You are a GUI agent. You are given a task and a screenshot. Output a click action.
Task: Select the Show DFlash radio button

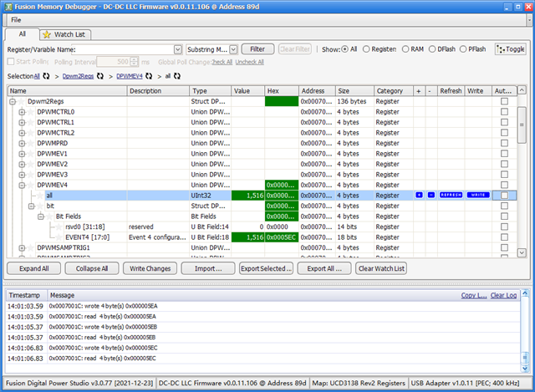pos(432,49)
